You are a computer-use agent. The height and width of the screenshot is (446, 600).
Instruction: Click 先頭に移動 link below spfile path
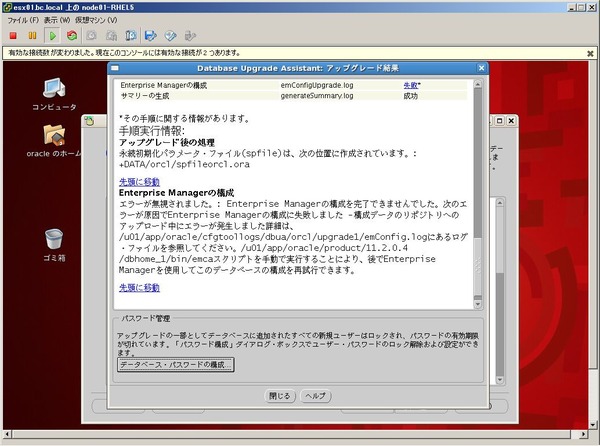tap(139, 182)
